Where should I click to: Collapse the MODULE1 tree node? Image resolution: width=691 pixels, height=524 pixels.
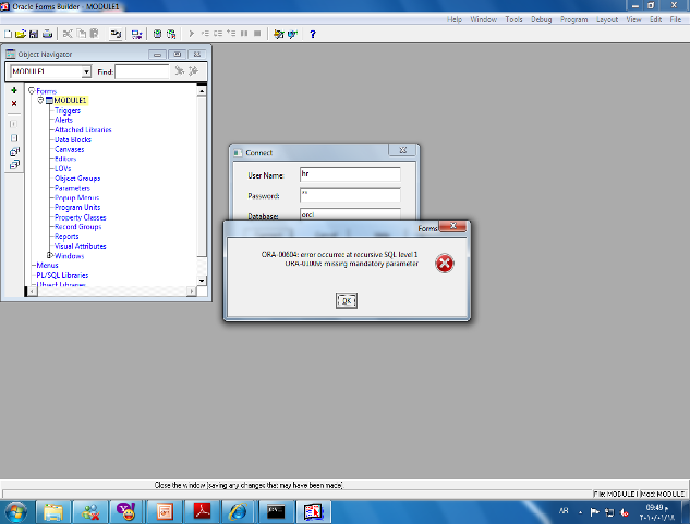click(x=41, y=101)
